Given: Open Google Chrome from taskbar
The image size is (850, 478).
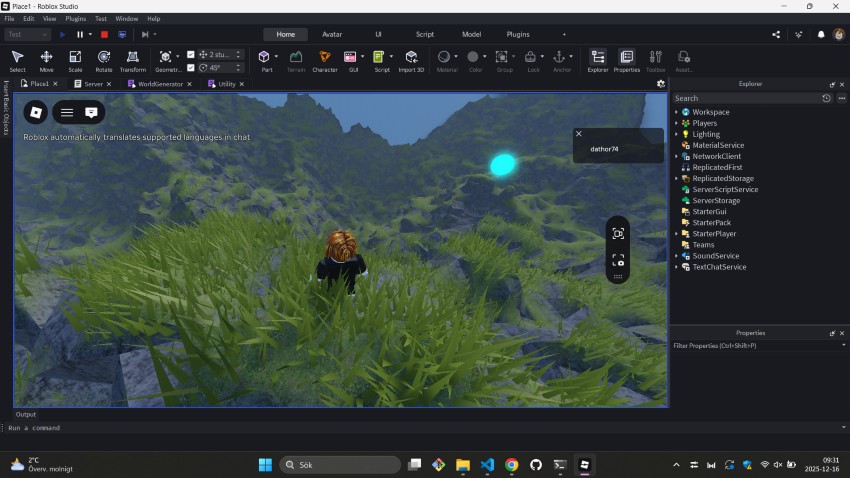Looking at the screenshot, I should pos(511,464).
